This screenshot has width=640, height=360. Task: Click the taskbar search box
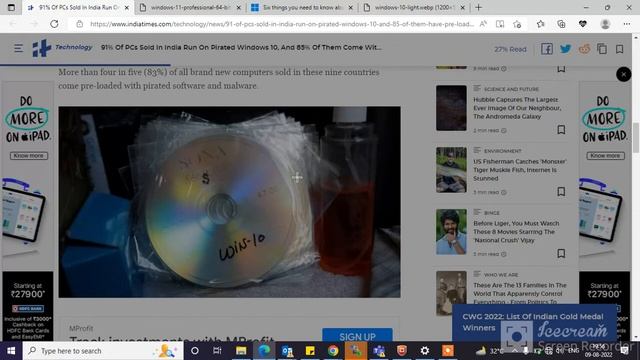[x=103, y=351]
